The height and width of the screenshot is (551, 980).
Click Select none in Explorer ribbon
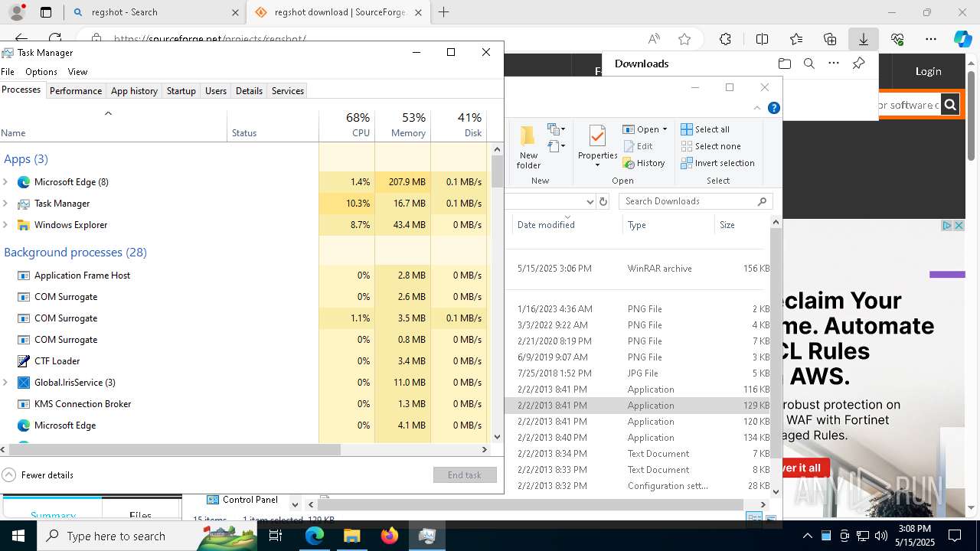(x=710, y=146)
